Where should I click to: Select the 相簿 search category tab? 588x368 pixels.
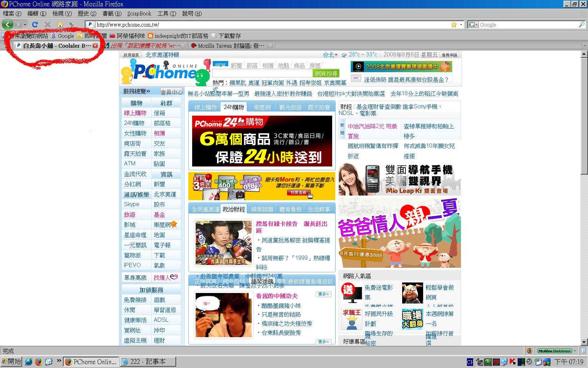pyautogui.click(x=268, y=66)
